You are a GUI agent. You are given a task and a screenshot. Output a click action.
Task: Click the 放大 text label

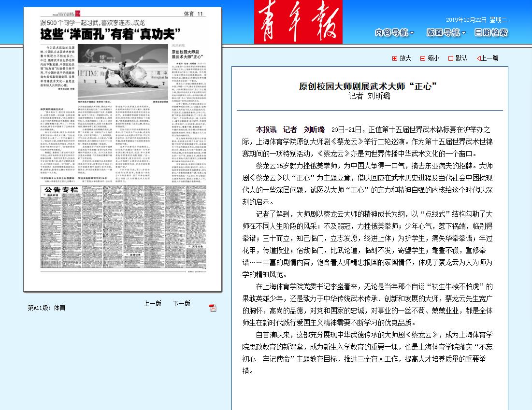405,58
